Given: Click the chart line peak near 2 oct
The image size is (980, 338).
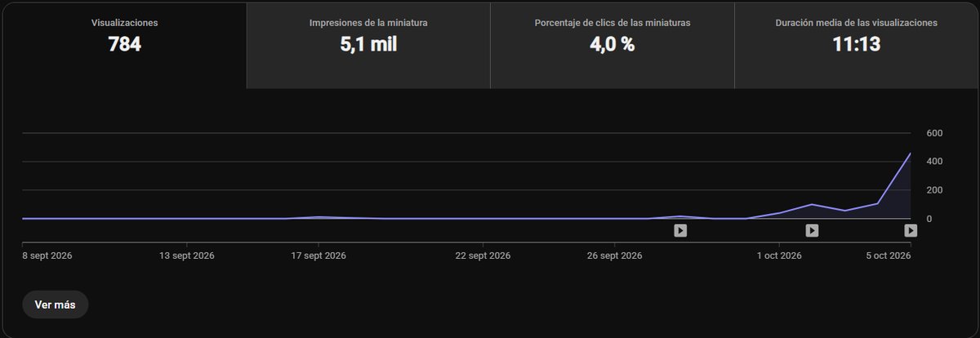Looking at the screenshot, I should pos(812,204).
